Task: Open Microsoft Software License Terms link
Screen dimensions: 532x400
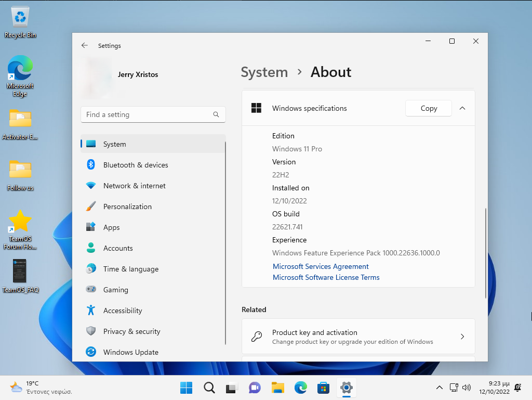Action: [x=326, y=277]
